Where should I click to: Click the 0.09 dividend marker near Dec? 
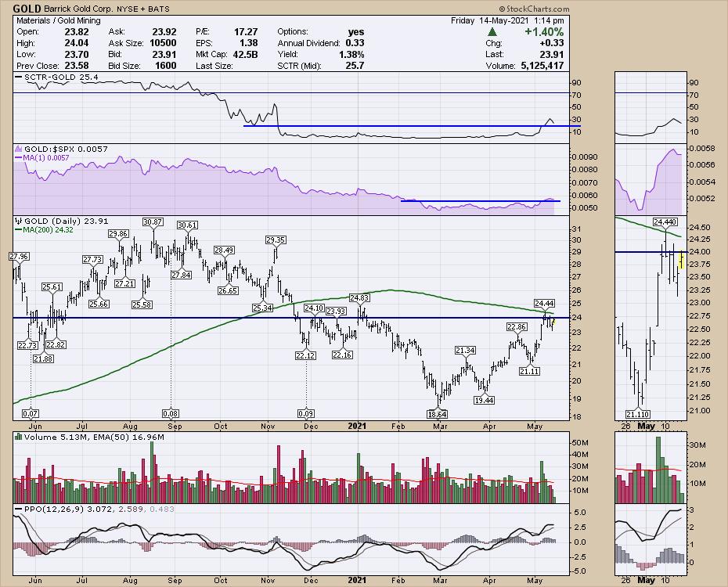(x=306, y=413)
